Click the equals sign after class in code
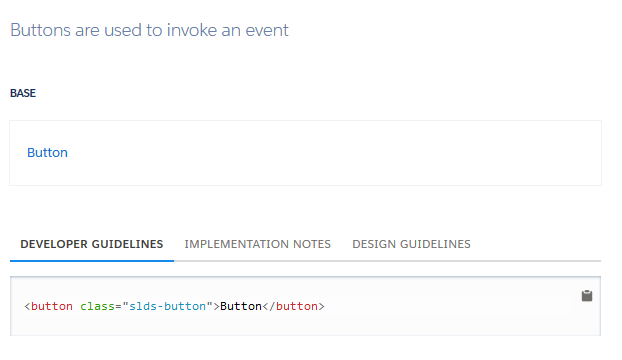The image size is (622, 360). pos(118,306)
